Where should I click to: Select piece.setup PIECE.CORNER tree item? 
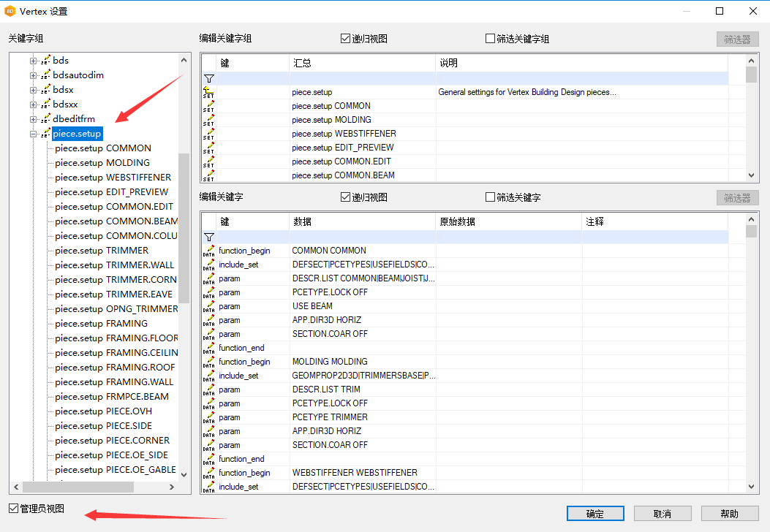pos(113,440)
